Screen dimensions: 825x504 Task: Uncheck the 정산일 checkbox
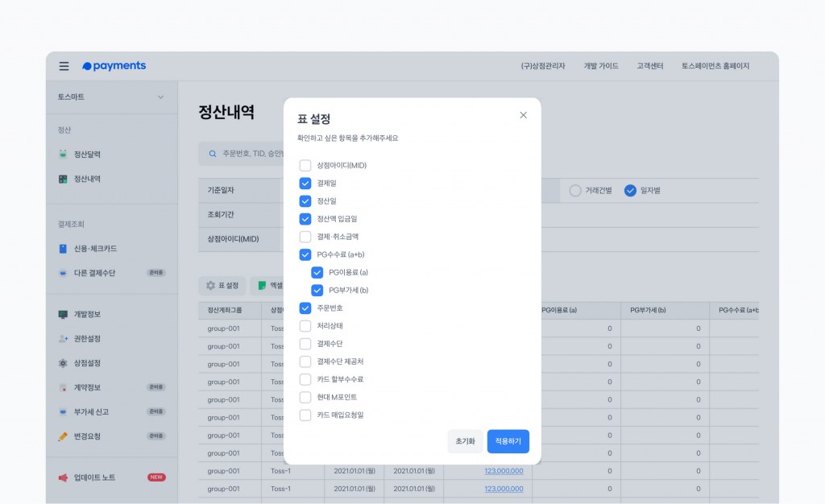(x=305, y=201)
